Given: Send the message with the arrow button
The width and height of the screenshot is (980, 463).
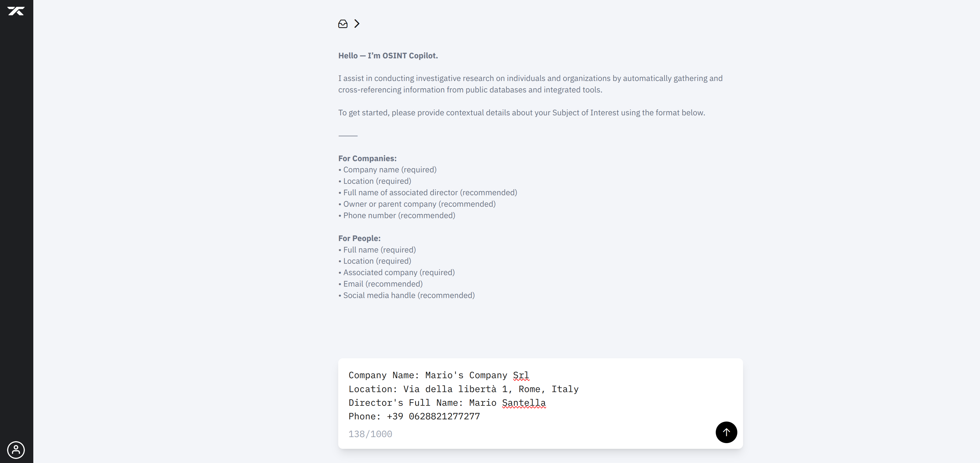Looking at the screenshot, I should (726, 432).
